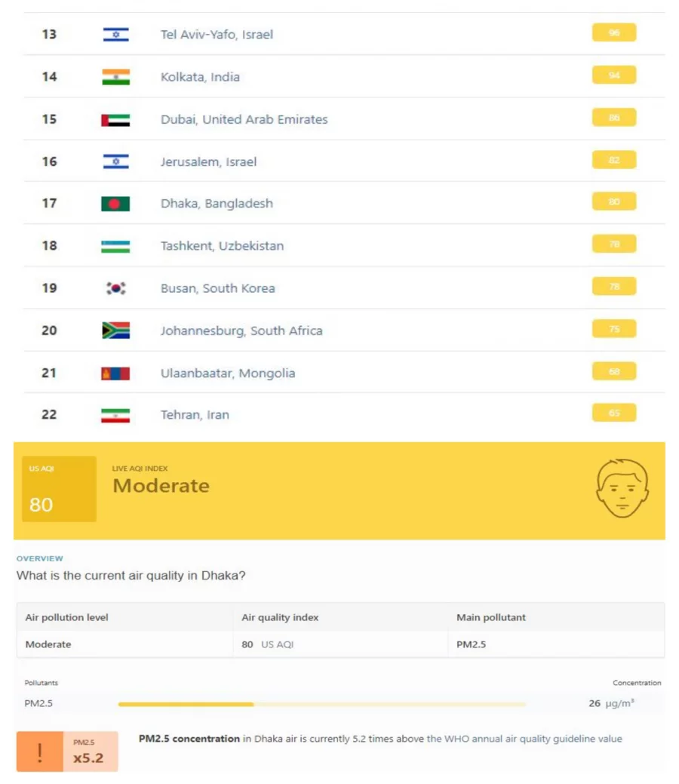679x784 pixels.
Task: Click the face illustration in the yellow AQI banner
Action: 622,489
